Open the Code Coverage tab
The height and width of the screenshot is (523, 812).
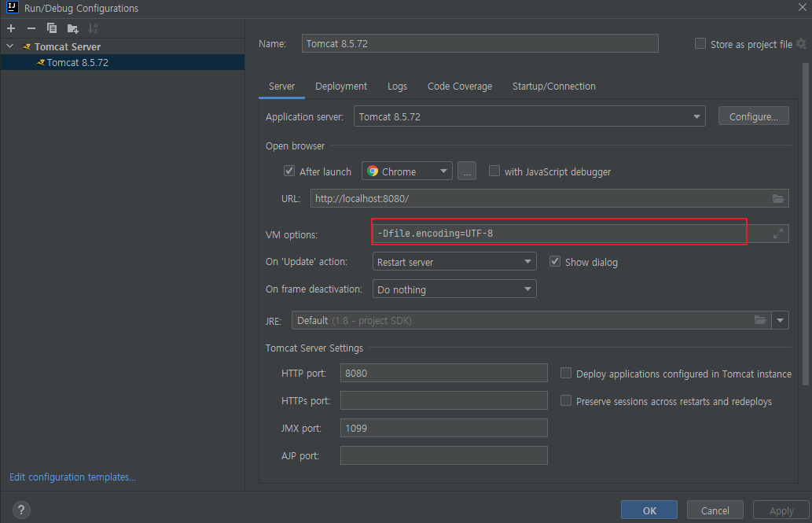point(460,87)
